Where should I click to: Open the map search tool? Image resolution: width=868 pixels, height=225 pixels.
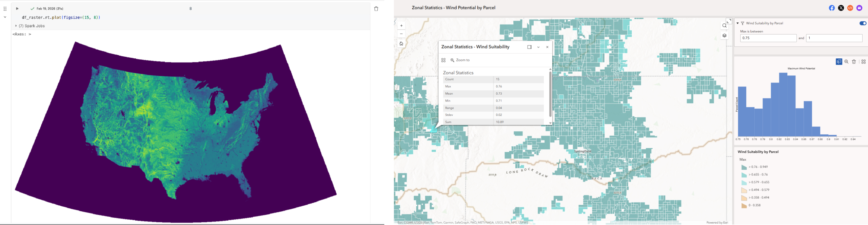[724, 26]
